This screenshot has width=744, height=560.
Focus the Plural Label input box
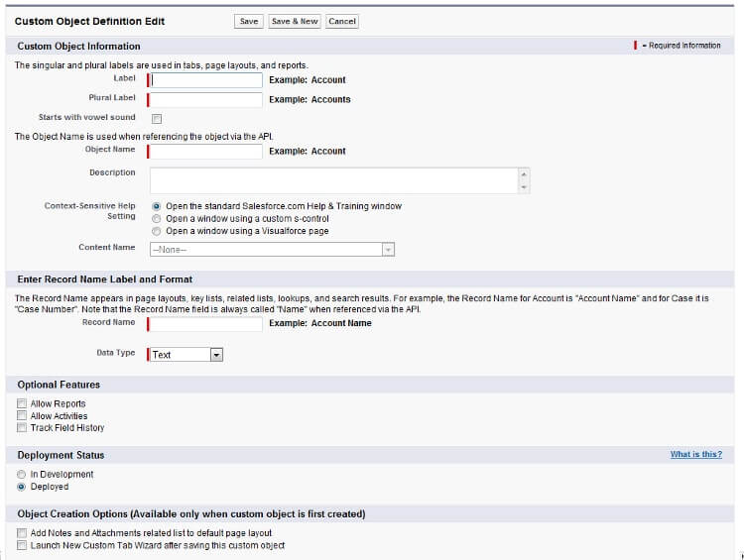point(205,99)
